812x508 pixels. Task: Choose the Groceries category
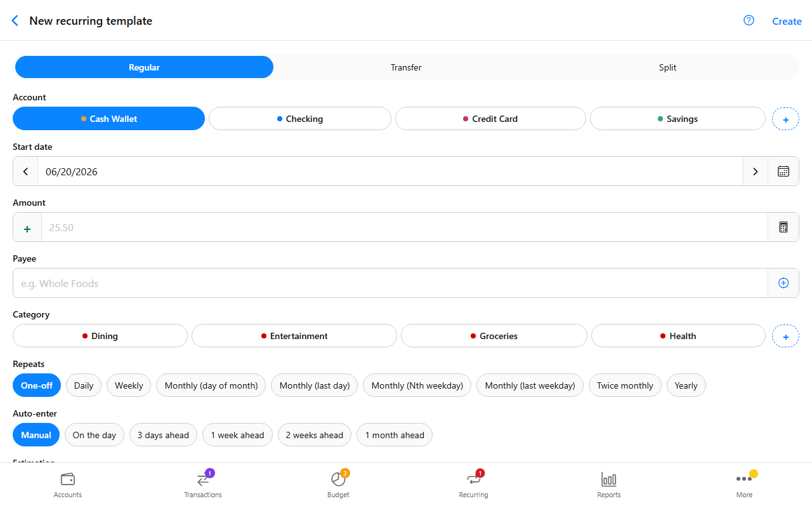click(x=494, y=336)
